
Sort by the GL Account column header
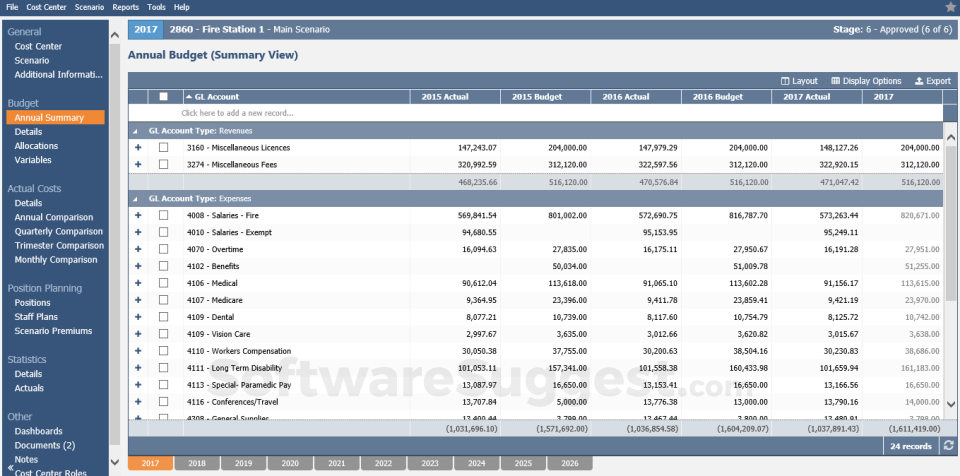click(215, 97)
